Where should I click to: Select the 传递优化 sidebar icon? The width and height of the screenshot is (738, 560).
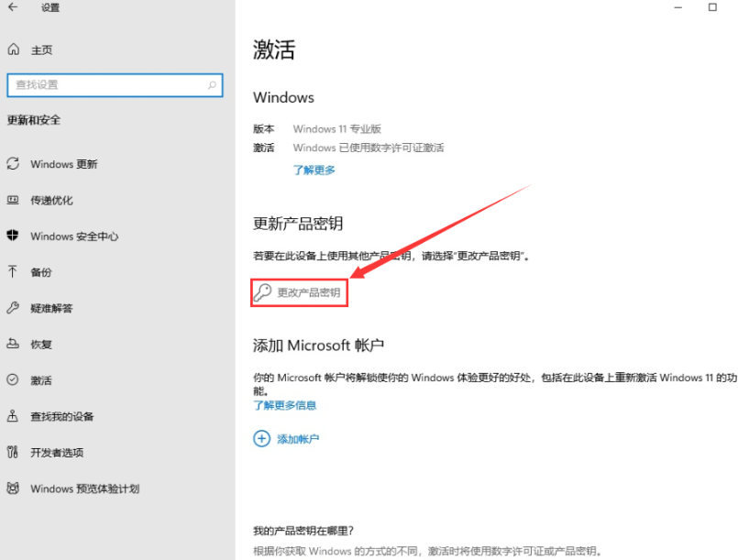[13, 200]
